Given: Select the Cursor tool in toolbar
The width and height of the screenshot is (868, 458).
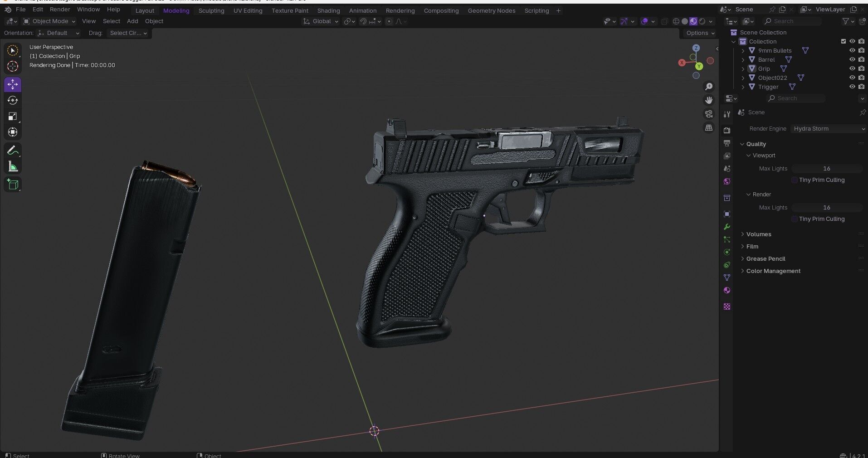Looking at the screenshot, I should [13, 66].
